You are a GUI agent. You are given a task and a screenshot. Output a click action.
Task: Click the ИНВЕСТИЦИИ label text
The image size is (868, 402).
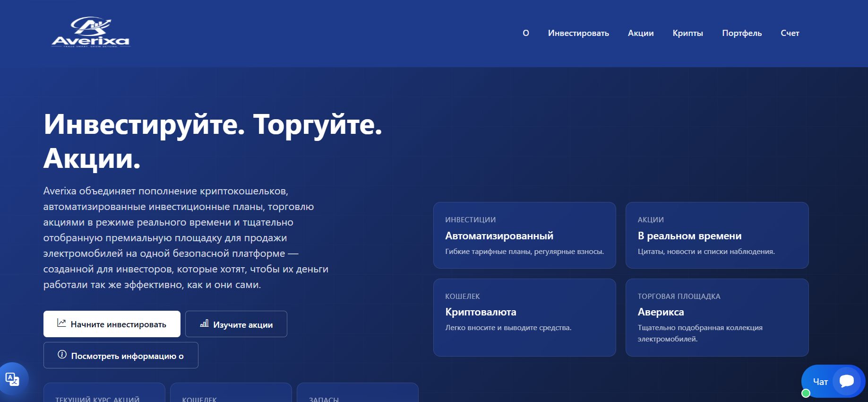(470, 220)
